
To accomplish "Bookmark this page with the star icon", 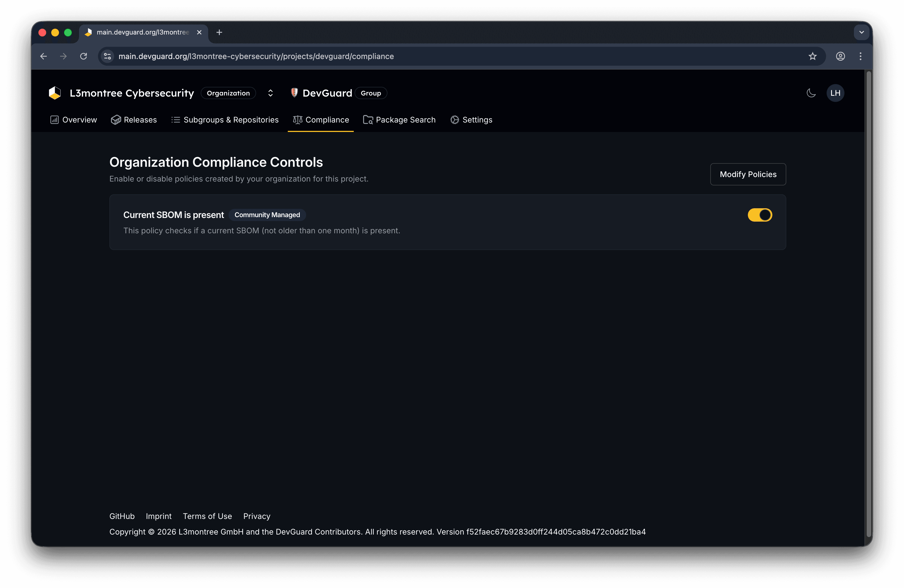I will point(813,56).
